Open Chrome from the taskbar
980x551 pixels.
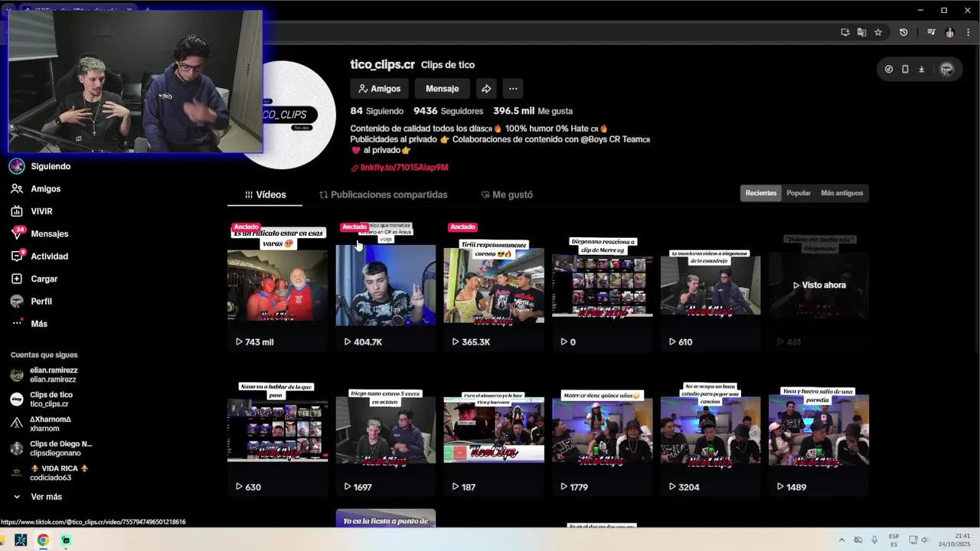click(43, 540)
